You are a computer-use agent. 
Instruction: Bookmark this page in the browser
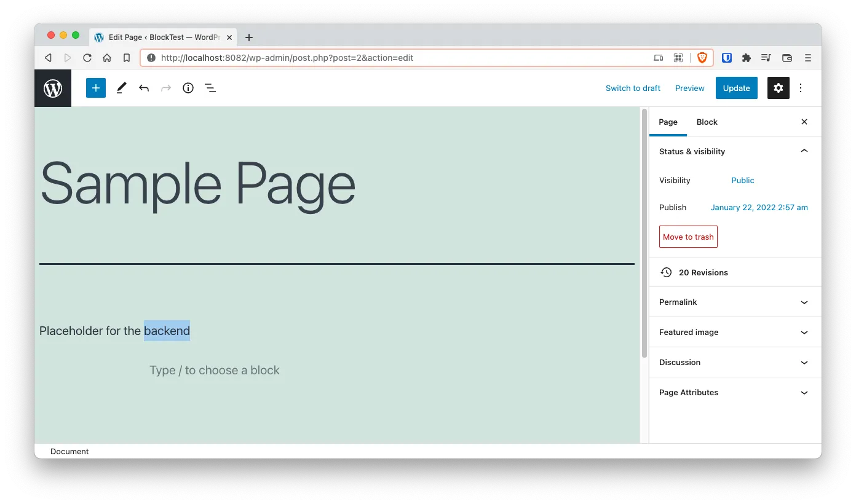coord(127,58)
